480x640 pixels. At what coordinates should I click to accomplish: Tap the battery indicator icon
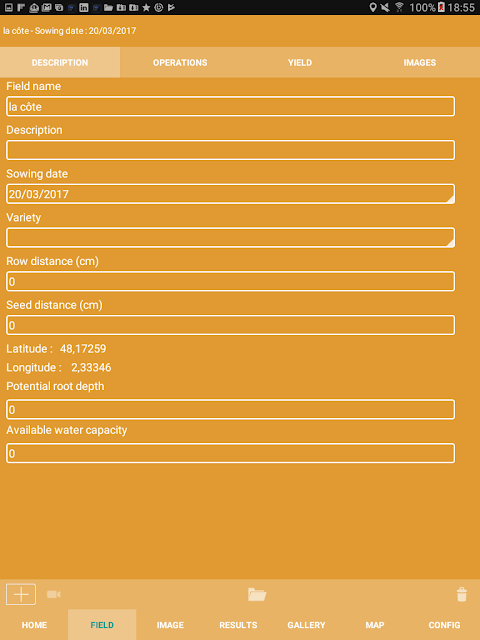click(x=441, y=7)
